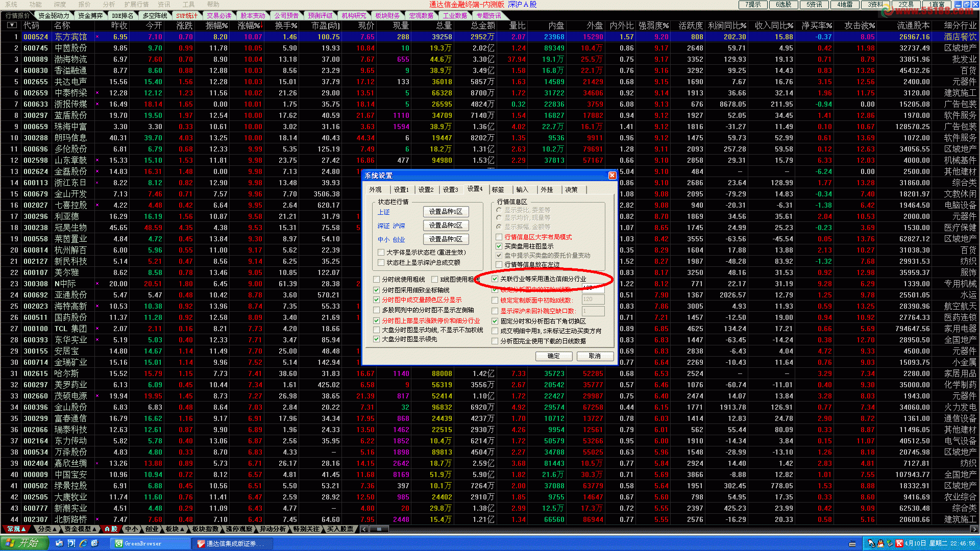Image resolution: width=980 pixels, height=551 pixels.
Task: Expand the 资金模型▲ bottom tab
Action: coord(81,529)
